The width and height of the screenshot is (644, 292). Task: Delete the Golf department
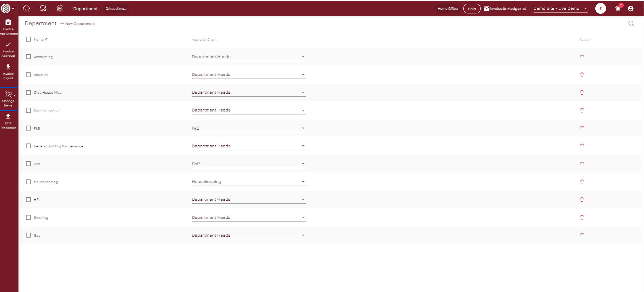(x=582, y=164)
